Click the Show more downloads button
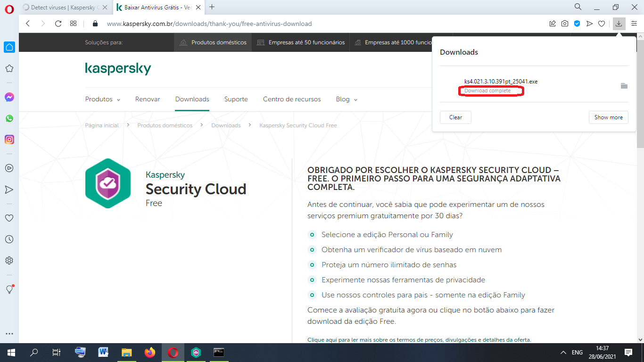This screenshot has width=644, height=362. [x=608, y=117]
